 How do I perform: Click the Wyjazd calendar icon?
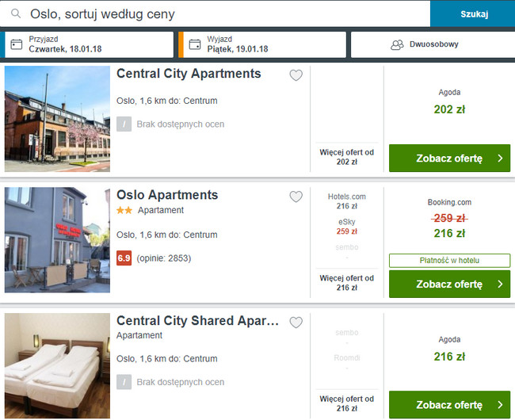[x=195, y=44]
